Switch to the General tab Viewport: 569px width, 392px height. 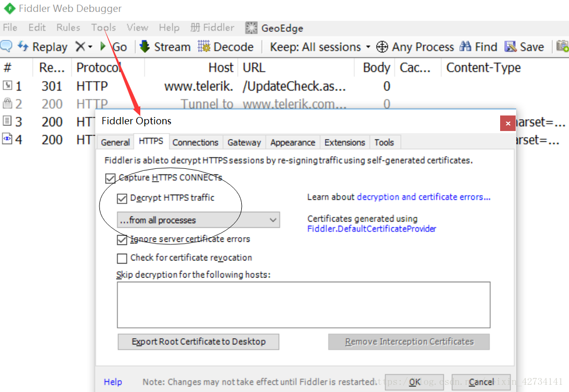115,142
